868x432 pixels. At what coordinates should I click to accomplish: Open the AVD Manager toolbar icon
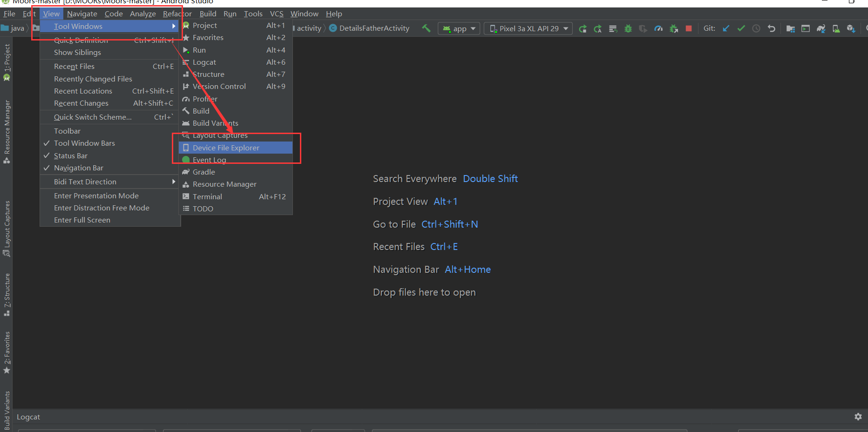836,29
